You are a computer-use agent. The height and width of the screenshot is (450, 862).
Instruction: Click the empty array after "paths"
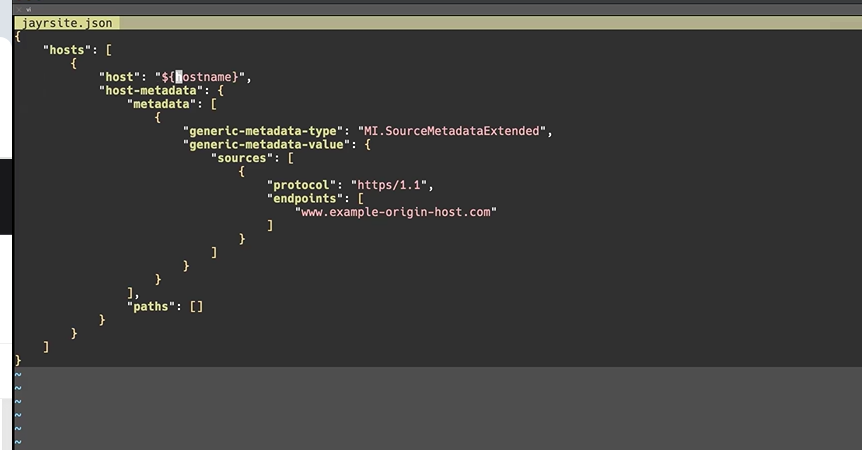[197, 307]
